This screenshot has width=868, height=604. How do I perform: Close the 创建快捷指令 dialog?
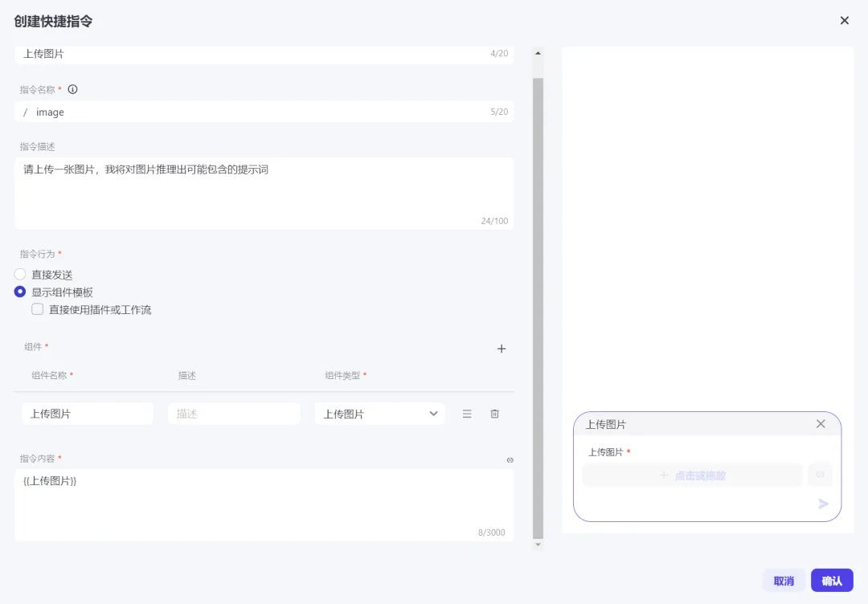(844, 20)
